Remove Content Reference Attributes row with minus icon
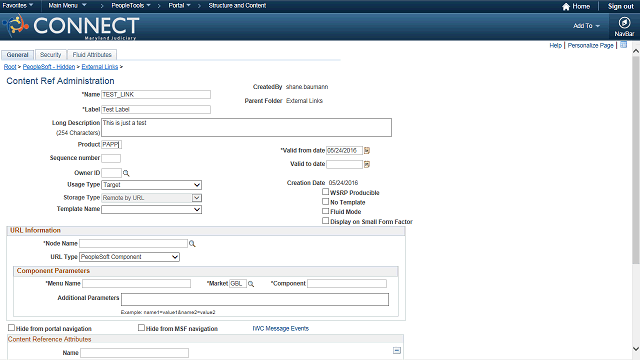Image resolution: width=640 pixels, height=360 pixels. [397, 351]
